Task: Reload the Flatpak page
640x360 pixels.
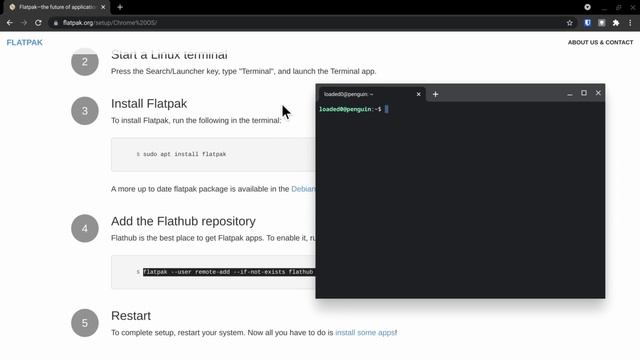Action: click(x=38, y=23)
